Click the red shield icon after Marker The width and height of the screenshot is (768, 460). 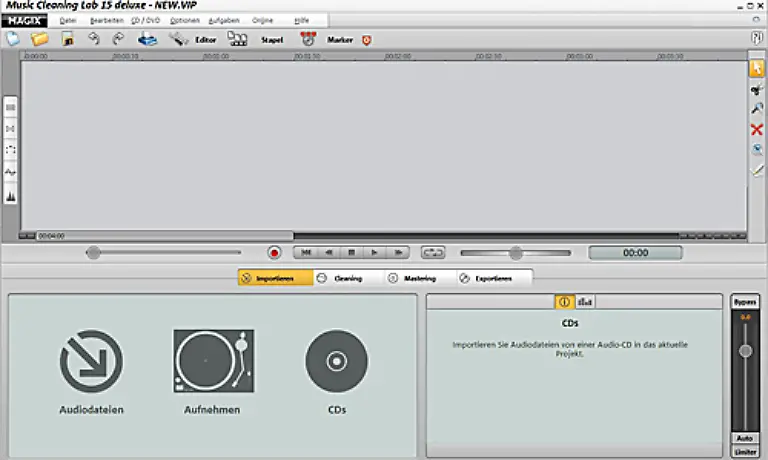366,40
